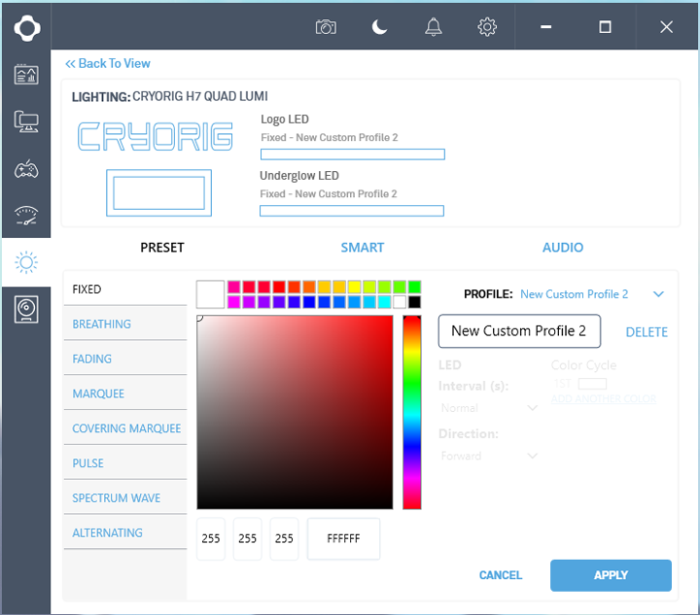This screenshot has width=700, height=615.
Task: Open the LED Interval Normal dropdown
Action: click(x=489, y=409)
